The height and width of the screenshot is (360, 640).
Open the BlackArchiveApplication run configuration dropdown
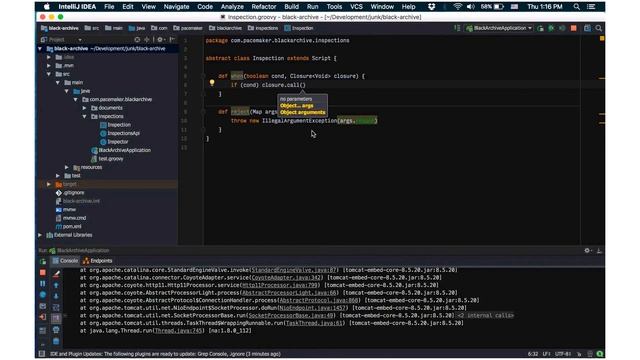pyautogui.click(x=499, y=28)
